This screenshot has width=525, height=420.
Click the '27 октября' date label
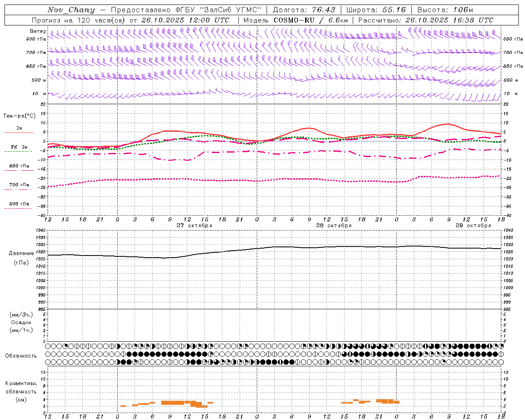194,225
